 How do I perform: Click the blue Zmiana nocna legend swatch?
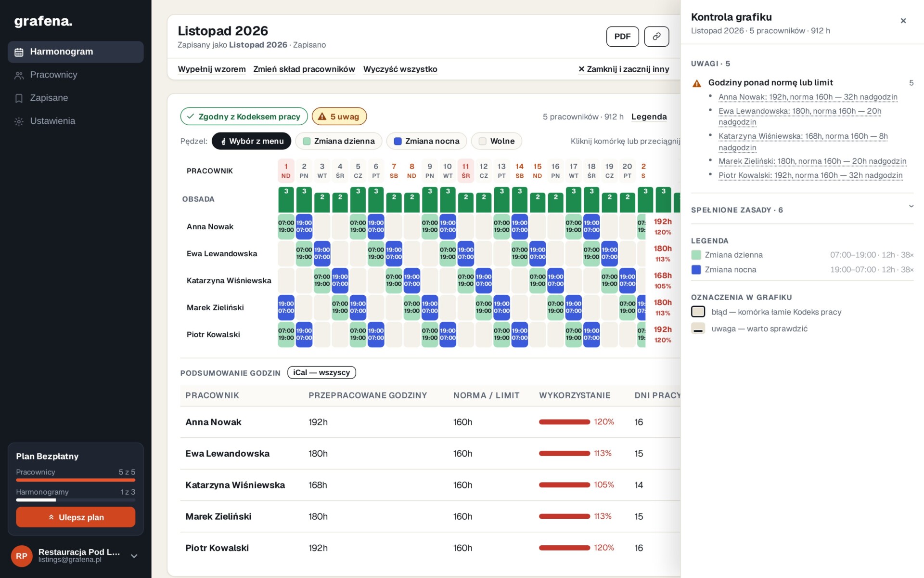coord(696,270)
